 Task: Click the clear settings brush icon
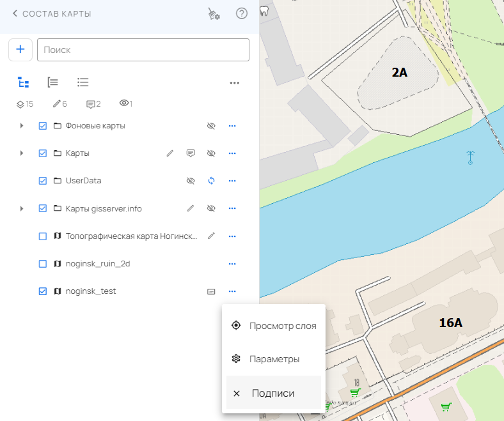214,14
